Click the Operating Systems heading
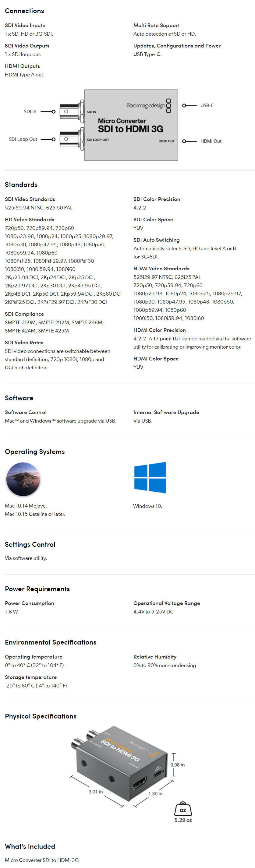The height and width of the screenshot is (868, 255). pos(35,452)
